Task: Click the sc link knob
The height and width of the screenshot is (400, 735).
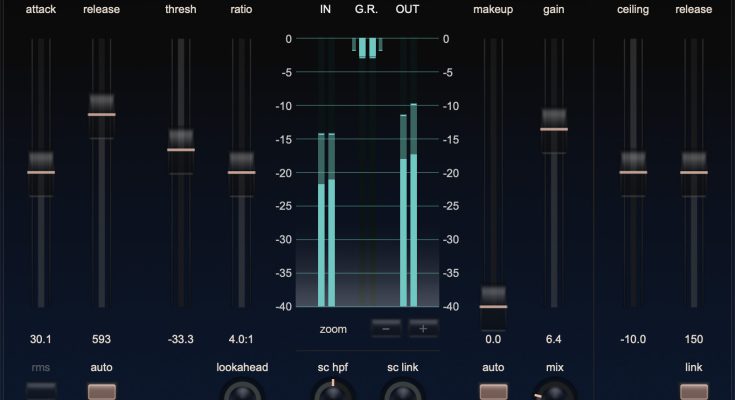Action: pyautogui.click(x=403, y=391)
